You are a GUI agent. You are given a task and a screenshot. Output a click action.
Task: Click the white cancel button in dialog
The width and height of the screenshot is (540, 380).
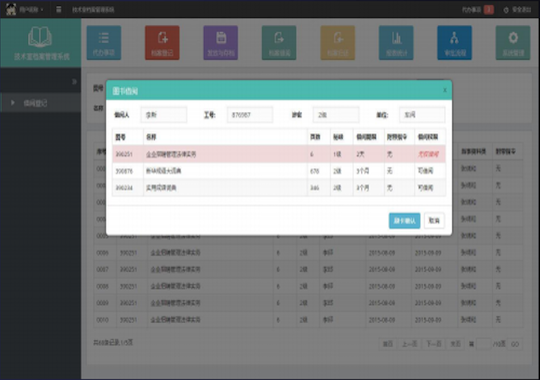(x=434, y=221)
